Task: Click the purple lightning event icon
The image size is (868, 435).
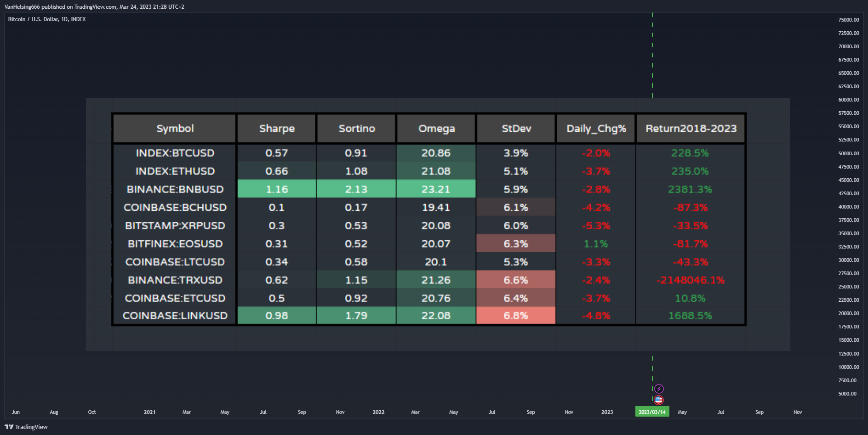Action: pos(659,389)
